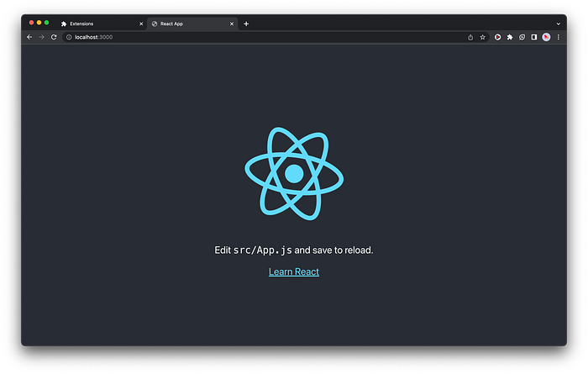588x374 pixels.
Task: Reload the localhost page
Action: coord(54,37)
